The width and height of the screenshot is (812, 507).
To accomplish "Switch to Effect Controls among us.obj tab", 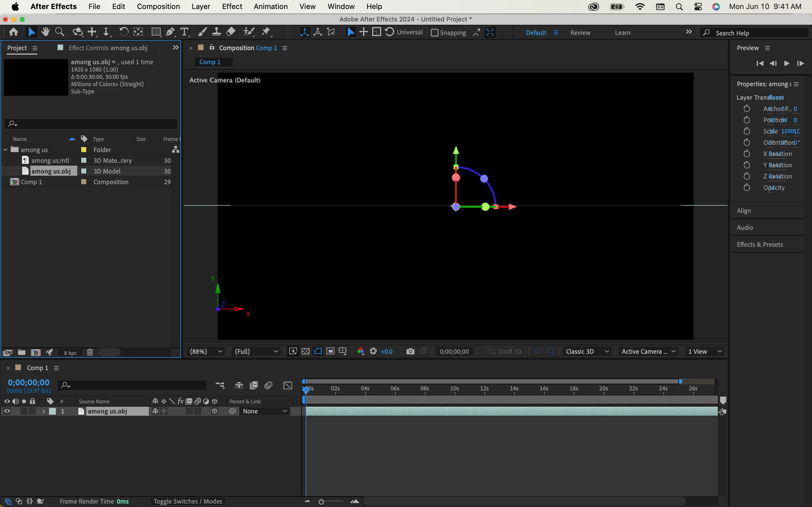I will pos(107,48).
